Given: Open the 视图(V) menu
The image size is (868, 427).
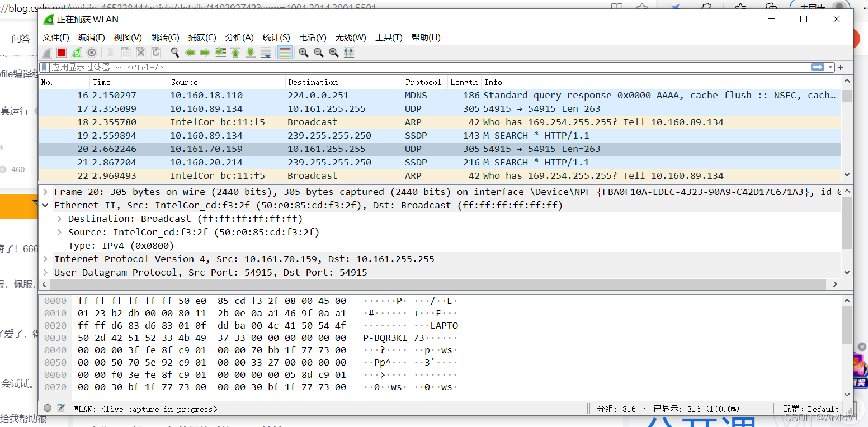Looking at the screenshot, I should (128, 37).
